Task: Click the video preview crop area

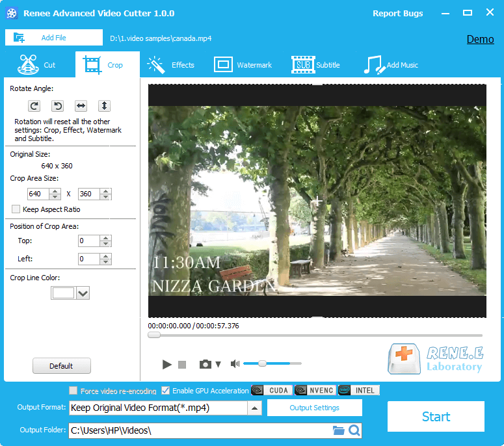Action: [x=317, y=201]
